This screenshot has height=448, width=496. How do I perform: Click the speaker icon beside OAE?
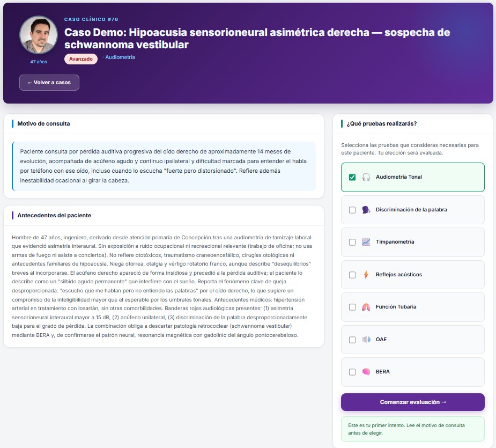tap(366, 340)
